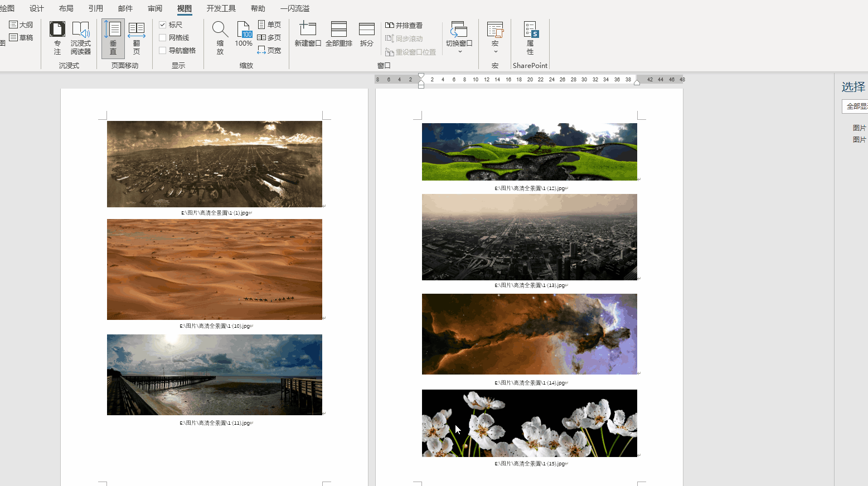Click the nebula space image
Viewport: 868px width, 486px height.
pyautogui.click(x=530, y=334)
